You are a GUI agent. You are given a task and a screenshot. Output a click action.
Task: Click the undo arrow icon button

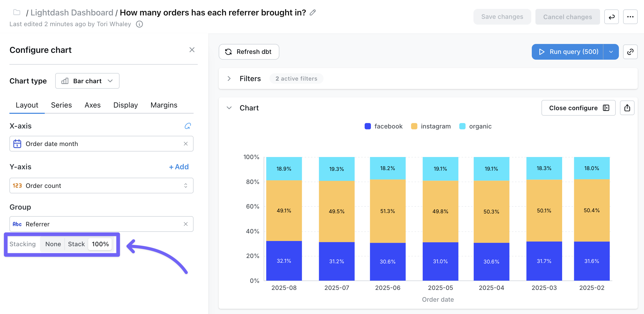pyautogui.click(x=611, y=17)
